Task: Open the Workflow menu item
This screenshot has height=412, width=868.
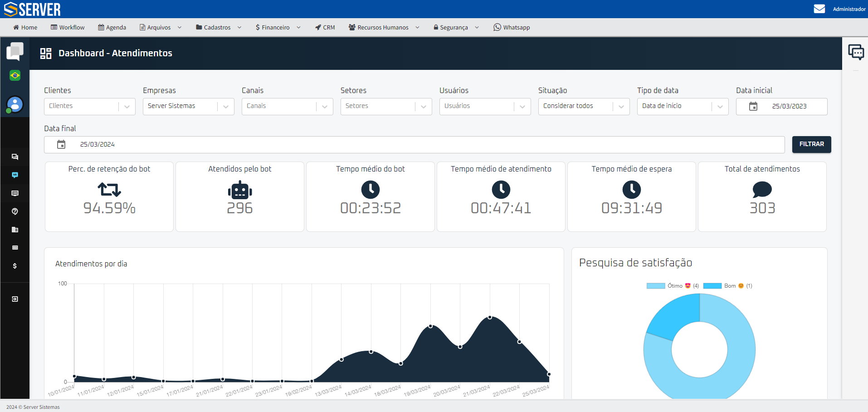Action: point(68,27)
